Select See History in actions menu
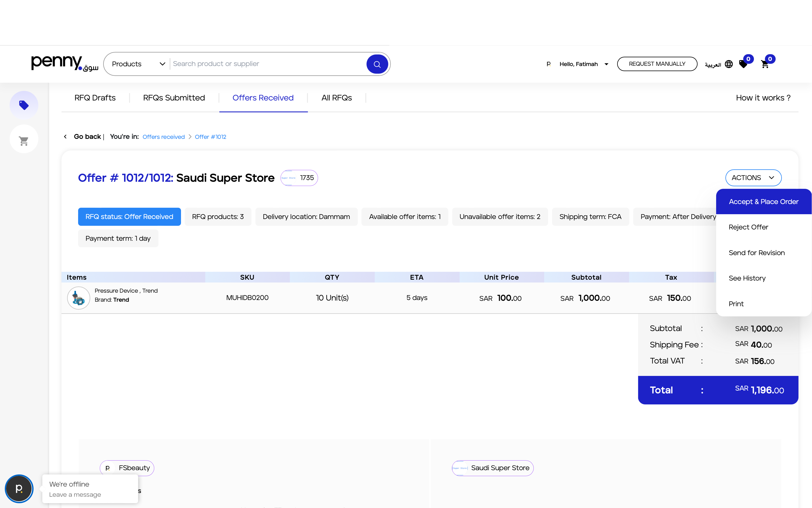The width and height of the screenshot is (812, 508). [x=763, y=278]
